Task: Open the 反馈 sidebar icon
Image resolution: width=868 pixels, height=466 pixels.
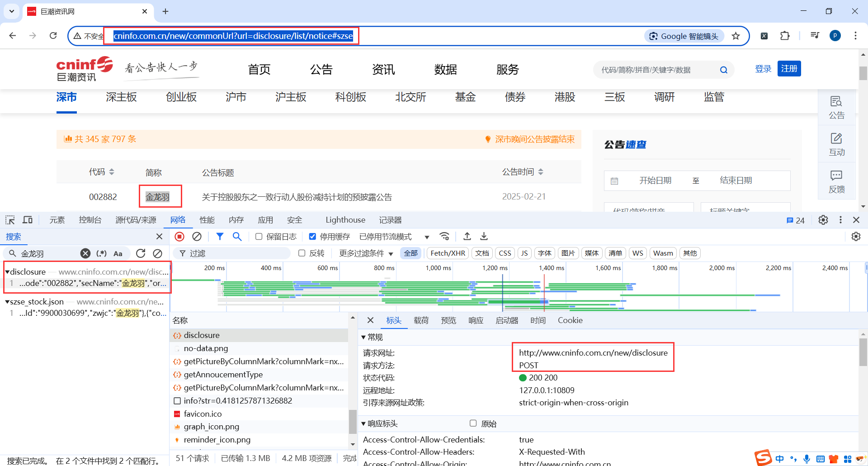Action: (x=836, y=181)
